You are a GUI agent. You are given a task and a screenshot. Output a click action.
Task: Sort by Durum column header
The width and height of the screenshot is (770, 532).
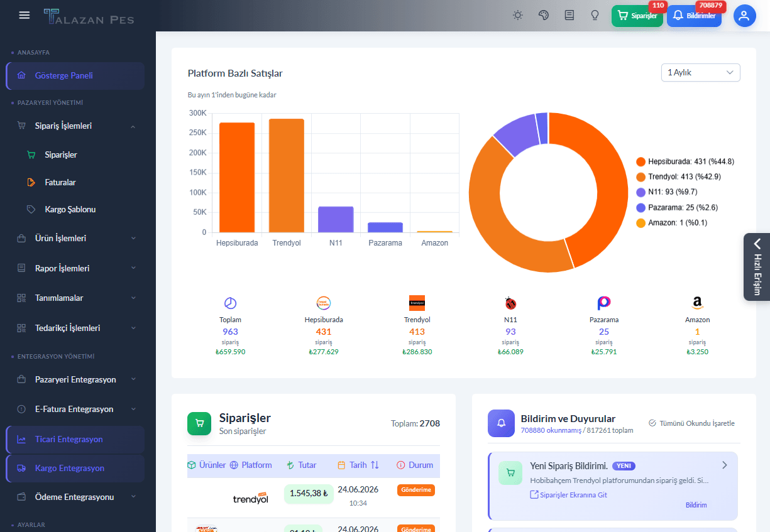(x=415, y=465)
